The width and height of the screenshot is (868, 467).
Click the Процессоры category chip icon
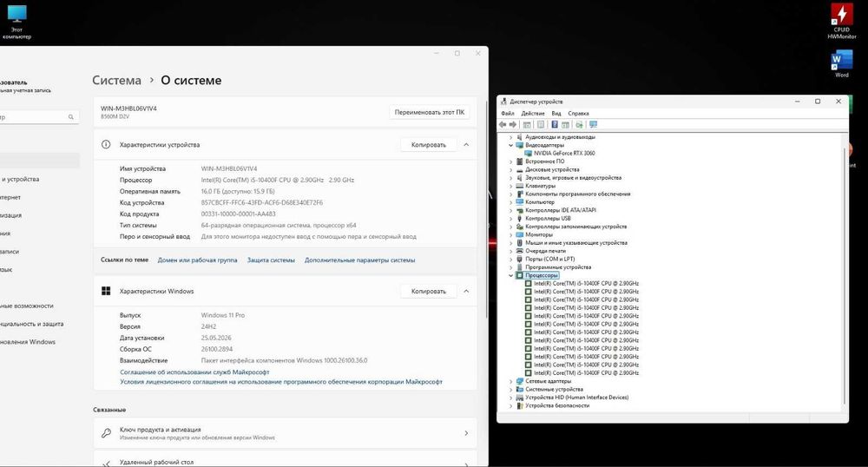pos(519,275)
